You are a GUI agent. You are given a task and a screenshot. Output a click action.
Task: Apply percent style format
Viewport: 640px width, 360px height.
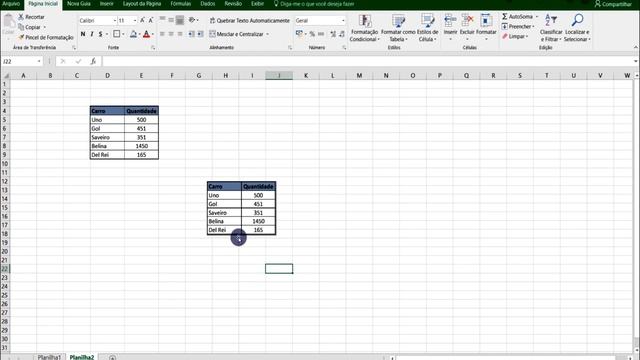[x=312, y=34]
